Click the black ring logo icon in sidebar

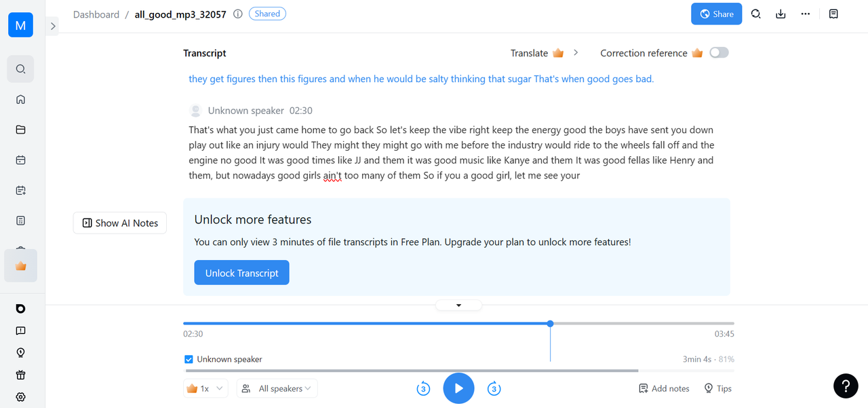(20, 308)
